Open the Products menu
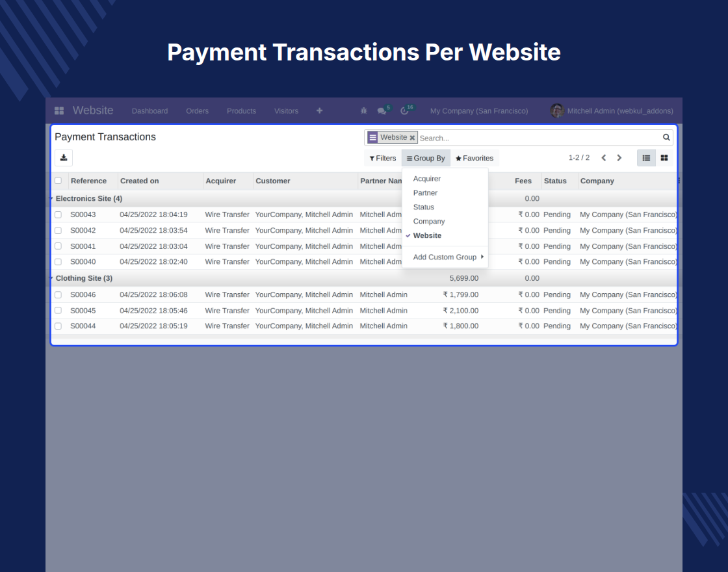Image resolution: width=728 pixels, height=572 pixels. (x=241, y=111)
